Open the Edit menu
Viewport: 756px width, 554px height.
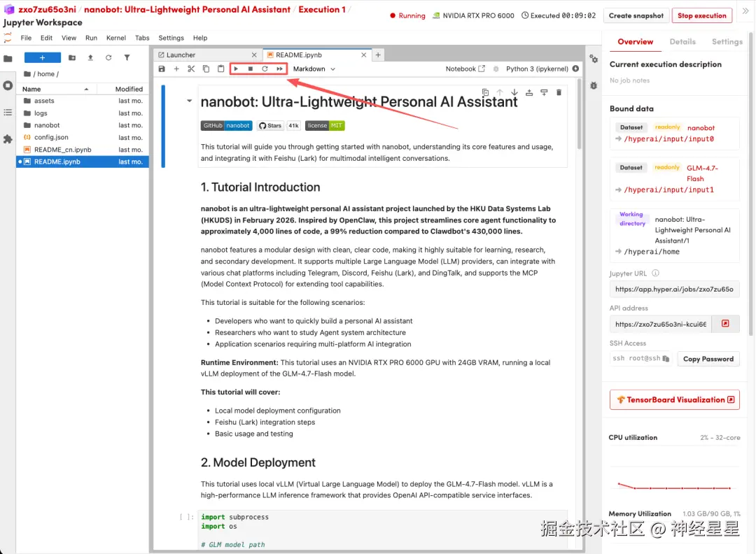[x=46, y=38]
